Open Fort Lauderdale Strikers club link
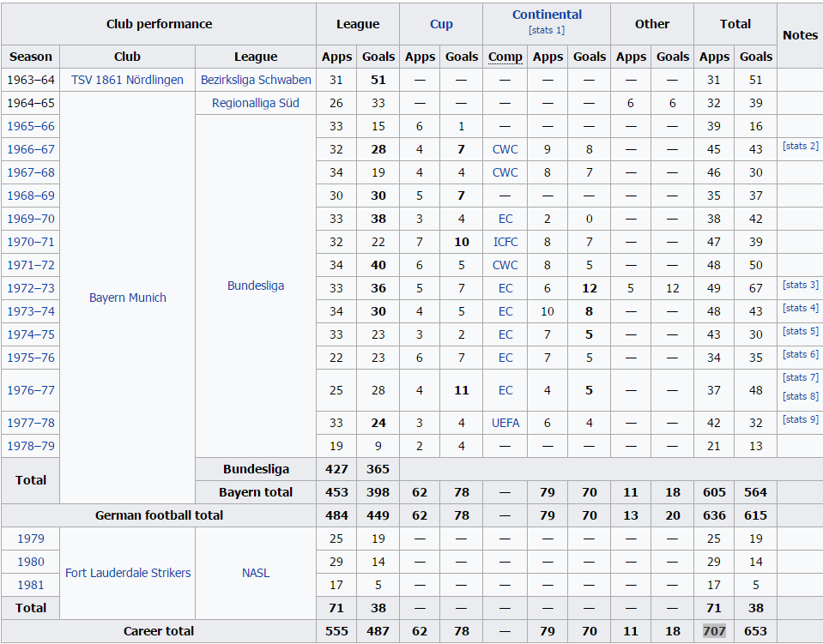 pyautogui.click(x=128, y=573)
